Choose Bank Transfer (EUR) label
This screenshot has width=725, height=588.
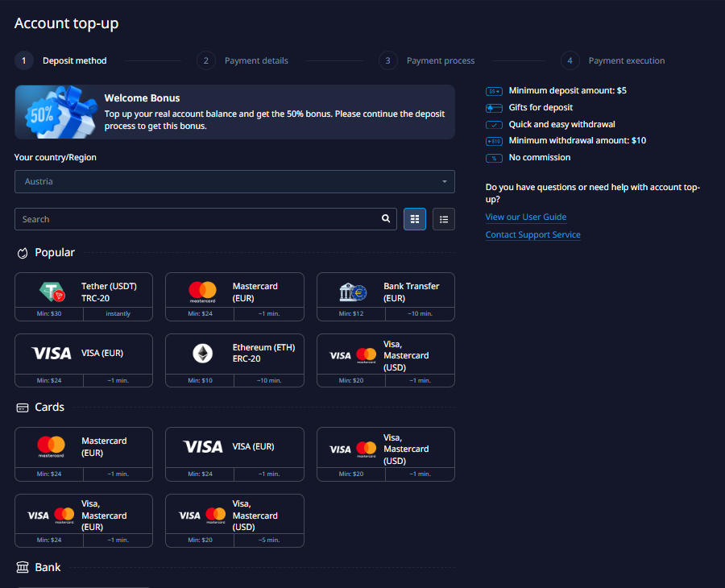pyautogui.click(x=412, y=292)
